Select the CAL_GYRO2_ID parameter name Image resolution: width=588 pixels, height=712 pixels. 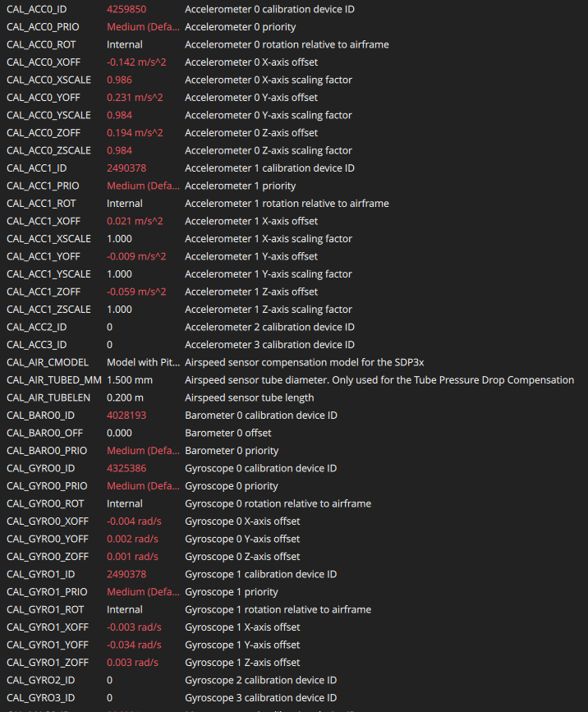coord(40,680)
